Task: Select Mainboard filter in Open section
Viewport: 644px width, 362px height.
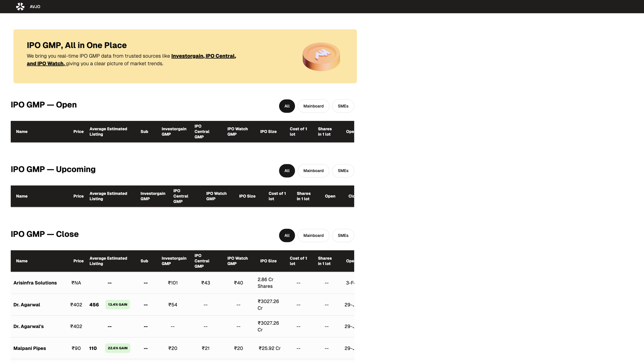Action: click(x=313, y=106)
